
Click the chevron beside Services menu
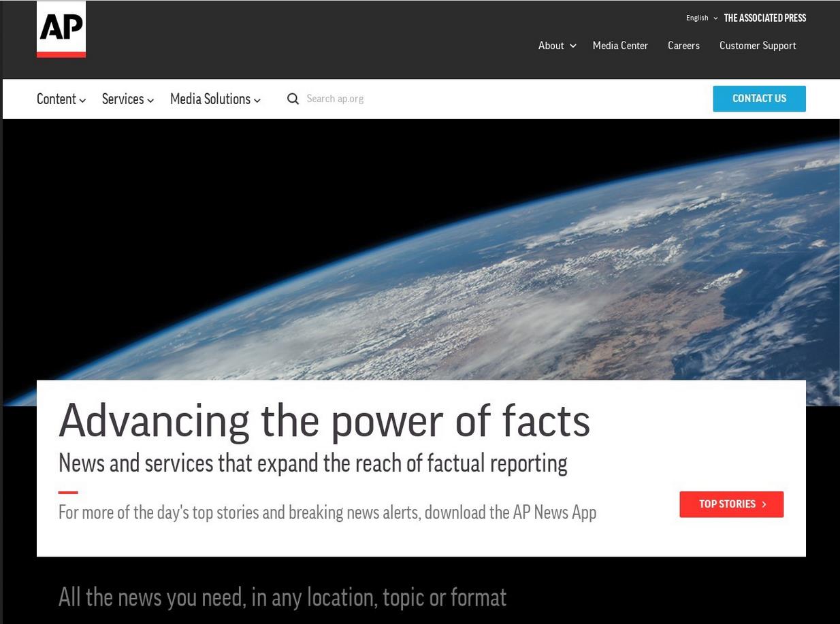coord(150,100)
